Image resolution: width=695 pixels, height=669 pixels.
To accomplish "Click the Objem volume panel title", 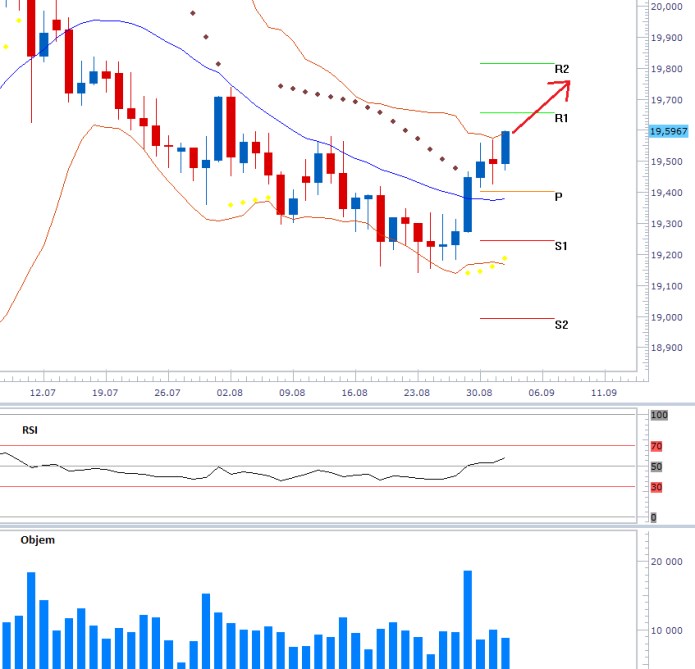I will coord(38,540).
